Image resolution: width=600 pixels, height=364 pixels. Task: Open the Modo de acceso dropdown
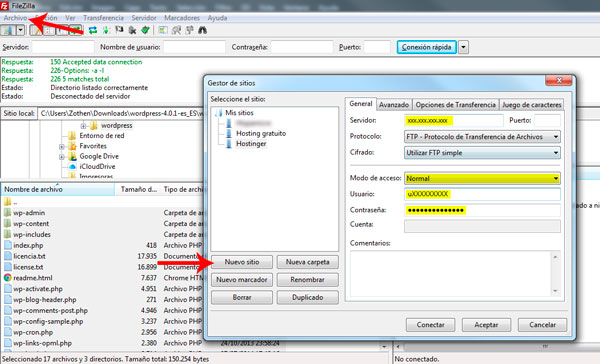point(482,178)
